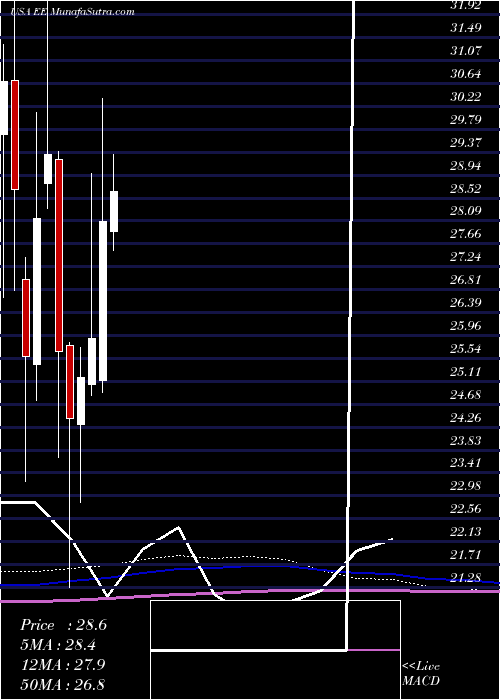Select the 31.49 price axis label
The height and width of the screenshot is (700, 500).
point(466,28)
